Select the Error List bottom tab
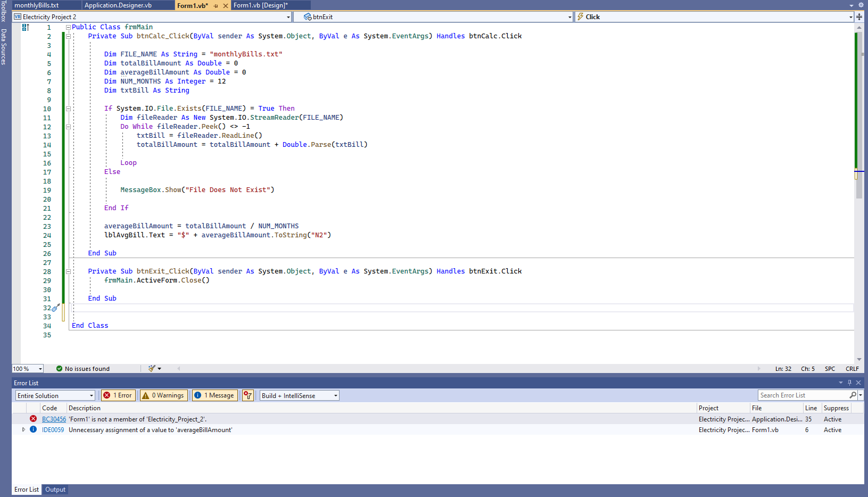 [x=27, y=490]
